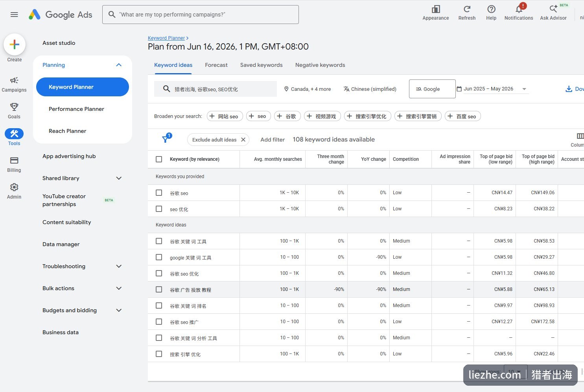584x392 pixels.
Task: Check the google 关键 词 工具 row
Action: [159, 257]
